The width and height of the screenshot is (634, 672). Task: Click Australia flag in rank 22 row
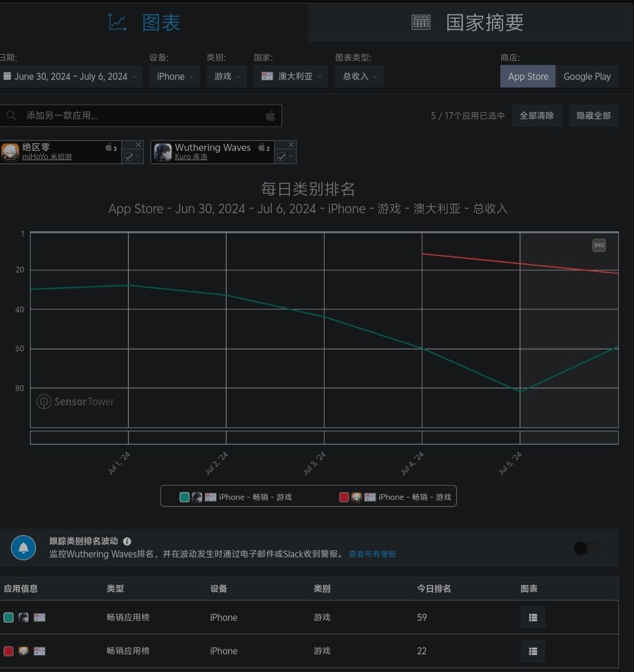point(39,651)
